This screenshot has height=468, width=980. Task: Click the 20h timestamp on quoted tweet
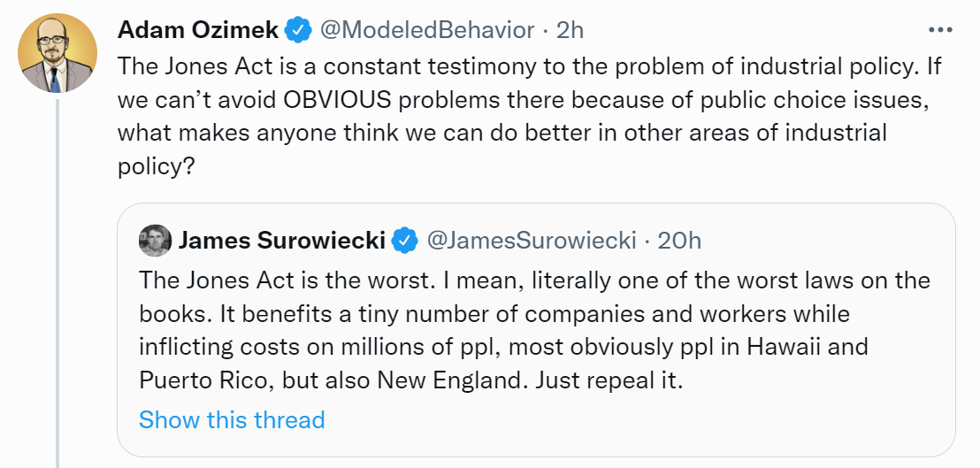pos(681,240)
